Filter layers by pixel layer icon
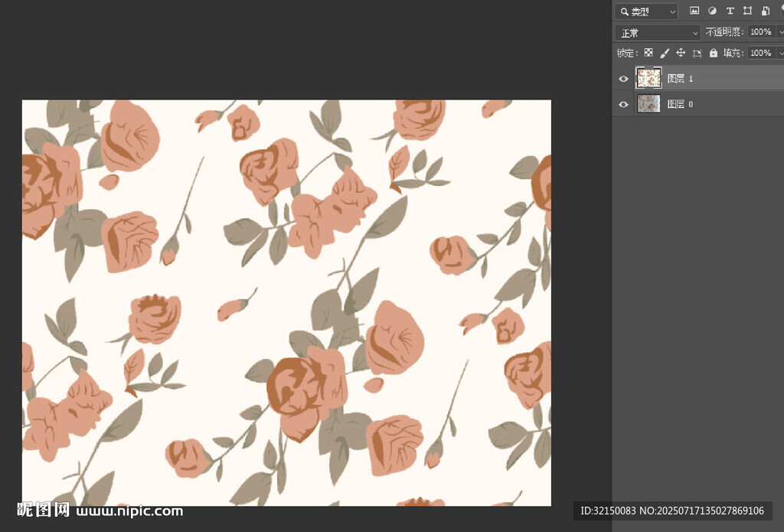The width and height of the screenshot is (784, 532). [x=694, y=11]
